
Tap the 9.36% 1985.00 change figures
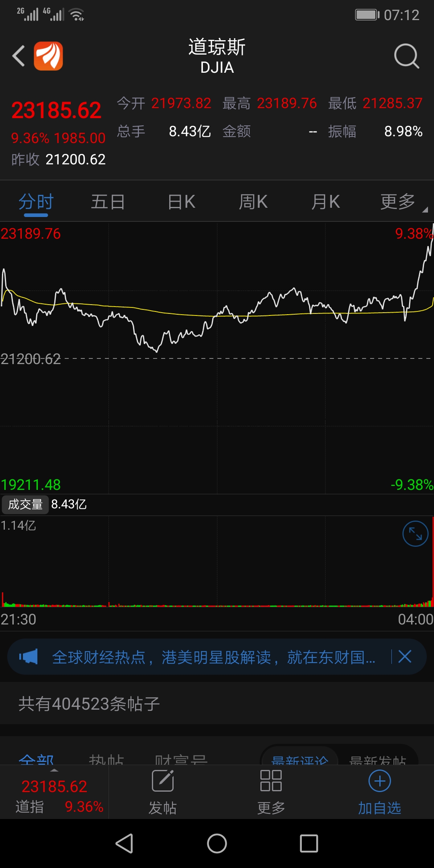58,138
